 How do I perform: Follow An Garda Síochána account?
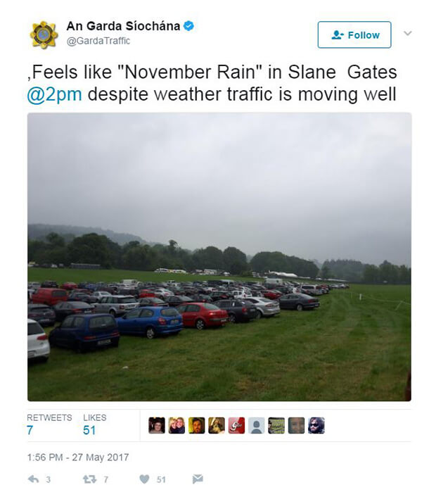354,34
